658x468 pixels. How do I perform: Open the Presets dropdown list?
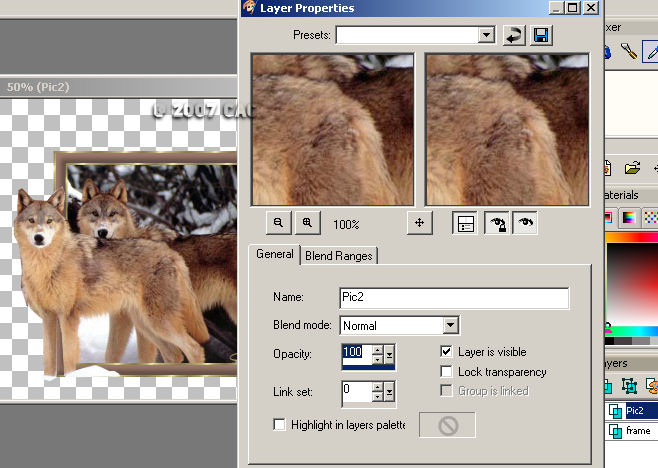[x=486, y=35]
